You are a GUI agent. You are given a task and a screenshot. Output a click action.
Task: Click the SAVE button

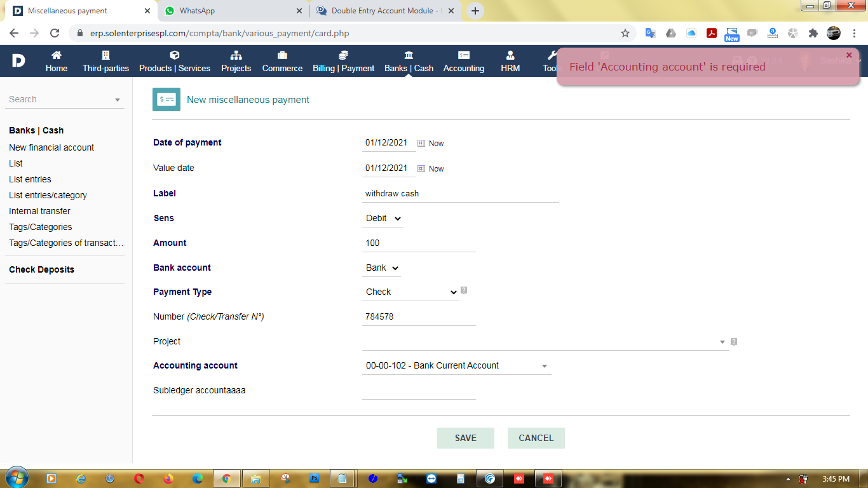(x=466, y=438)
